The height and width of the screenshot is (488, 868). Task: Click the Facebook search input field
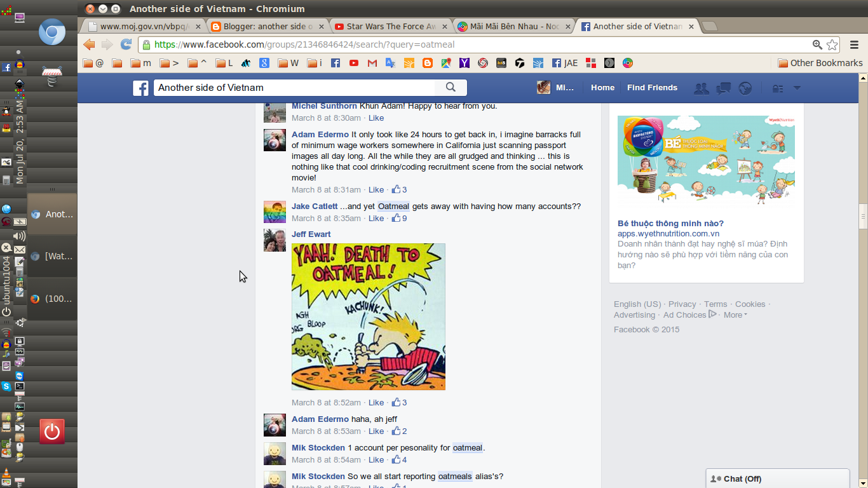[294, 88]
